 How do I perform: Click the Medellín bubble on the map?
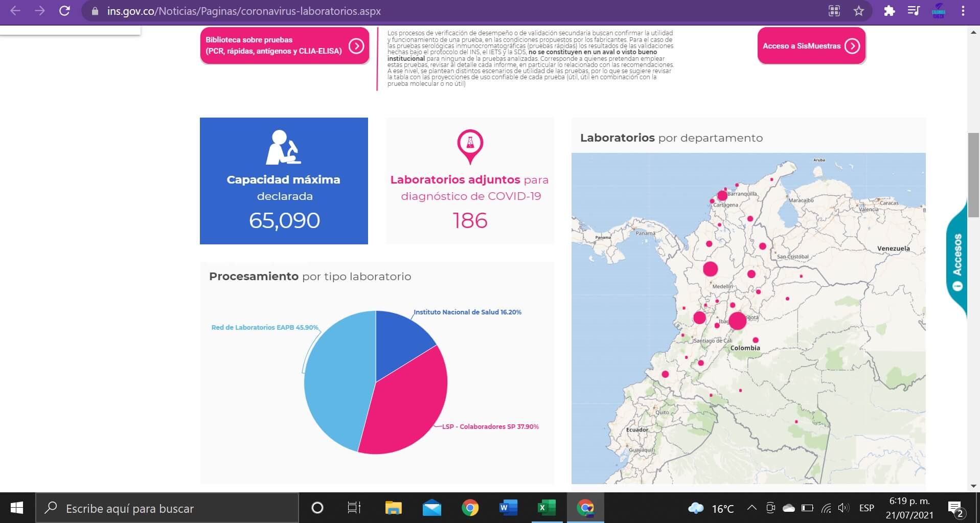[711, 269]
